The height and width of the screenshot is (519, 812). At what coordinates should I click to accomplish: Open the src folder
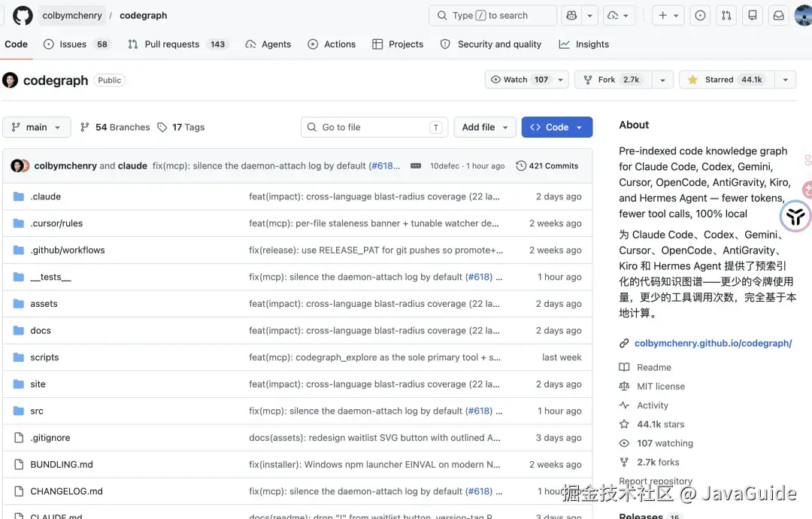click(37, 411)
